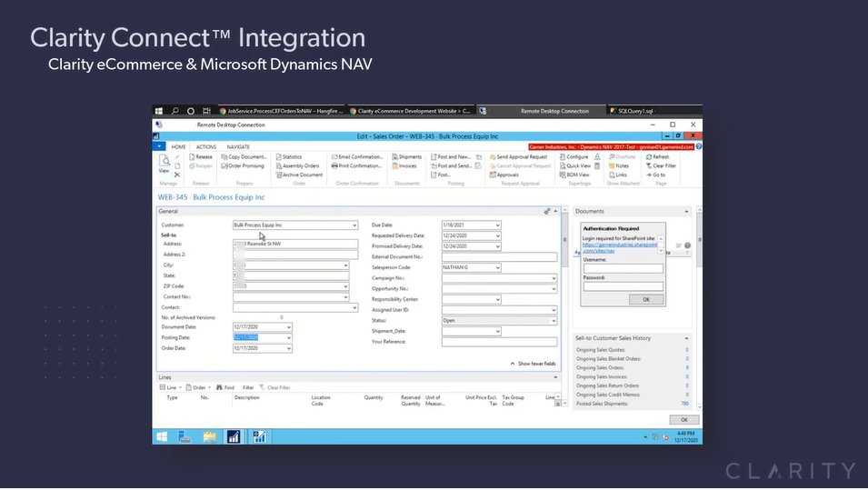Click the Password input field

[623, 286]
